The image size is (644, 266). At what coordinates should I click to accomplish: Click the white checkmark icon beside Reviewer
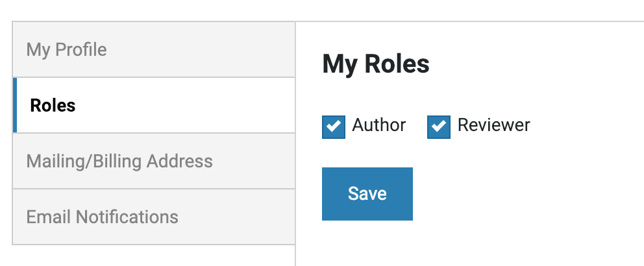click(x=439, y=127)
